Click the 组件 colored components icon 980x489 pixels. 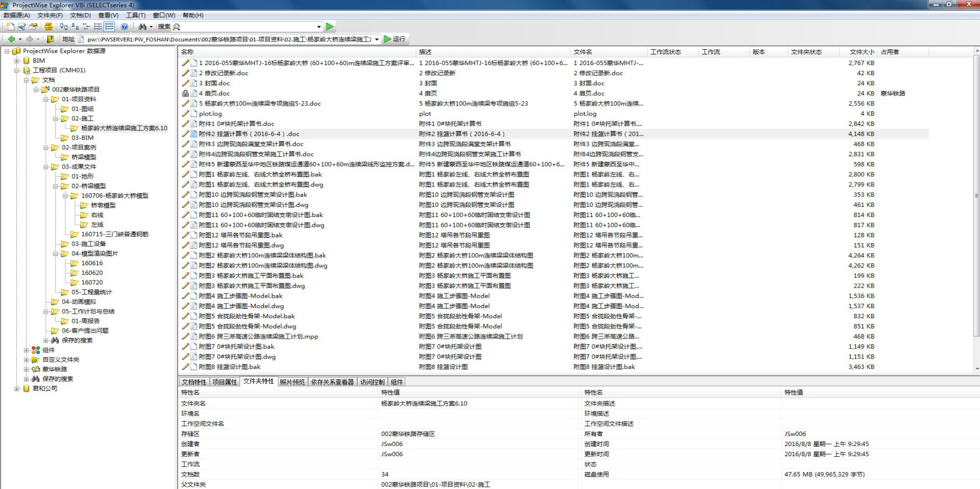[36, 350]
